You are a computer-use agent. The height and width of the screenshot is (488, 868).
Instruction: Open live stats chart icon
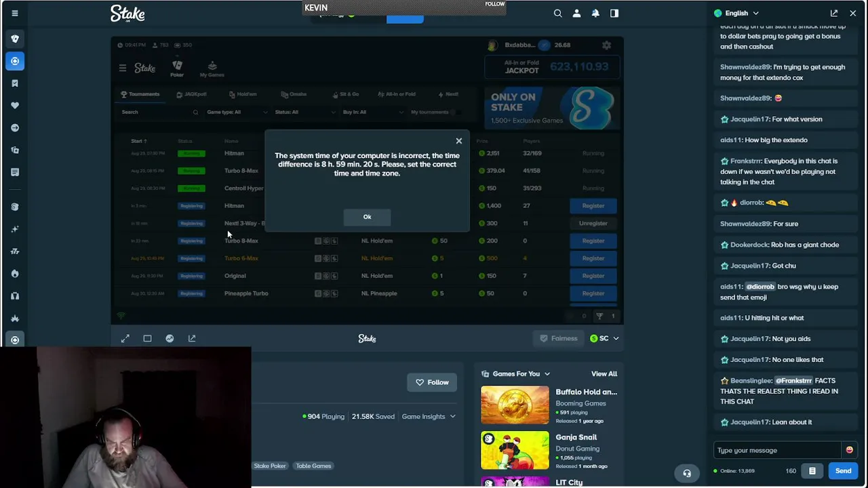tap(170, 338)
